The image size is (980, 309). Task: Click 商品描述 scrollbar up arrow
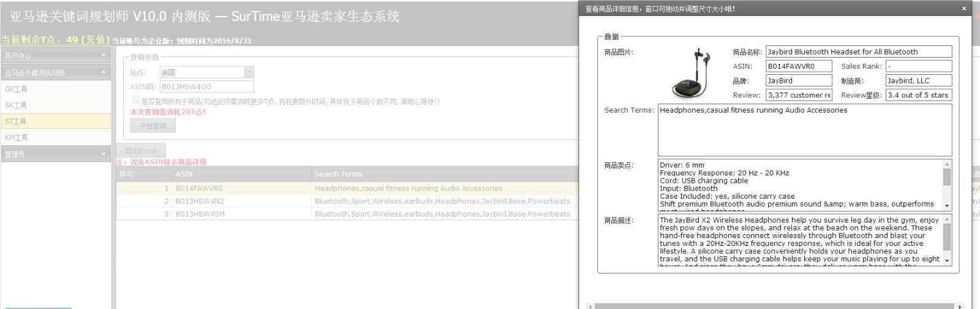(x=947, y=218)
